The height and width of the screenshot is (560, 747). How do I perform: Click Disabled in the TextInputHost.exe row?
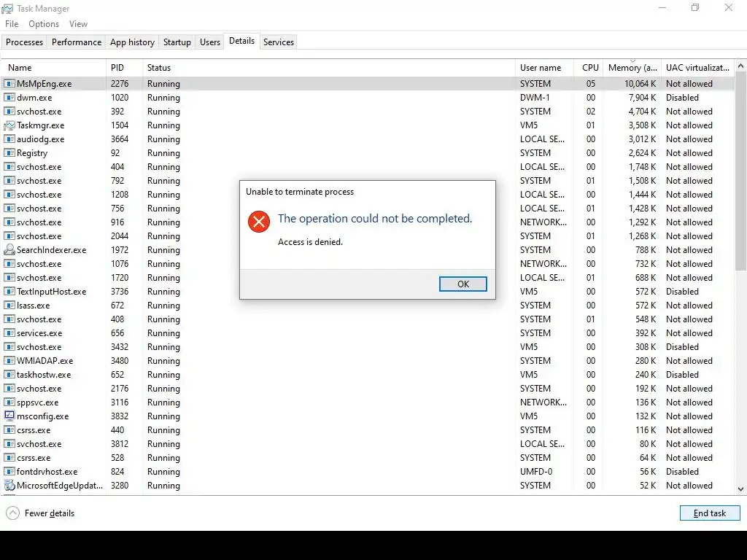682,292
